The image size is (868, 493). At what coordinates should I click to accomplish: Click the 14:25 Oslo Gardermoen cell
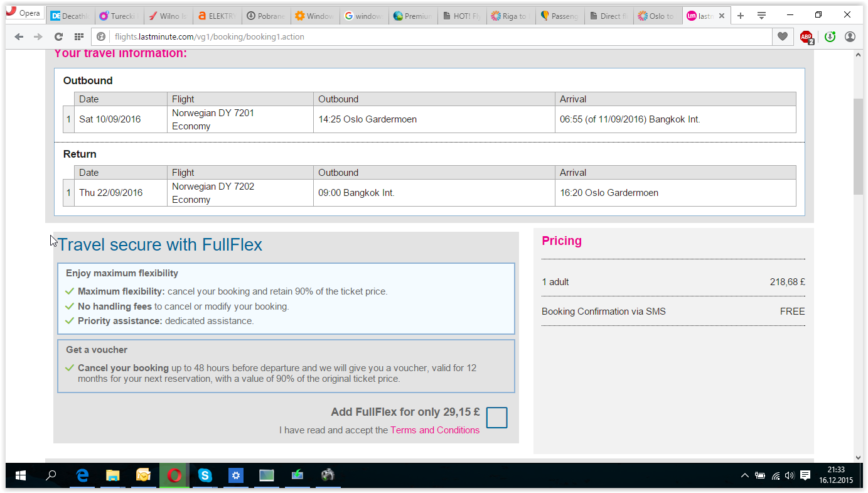click(434, 119)
